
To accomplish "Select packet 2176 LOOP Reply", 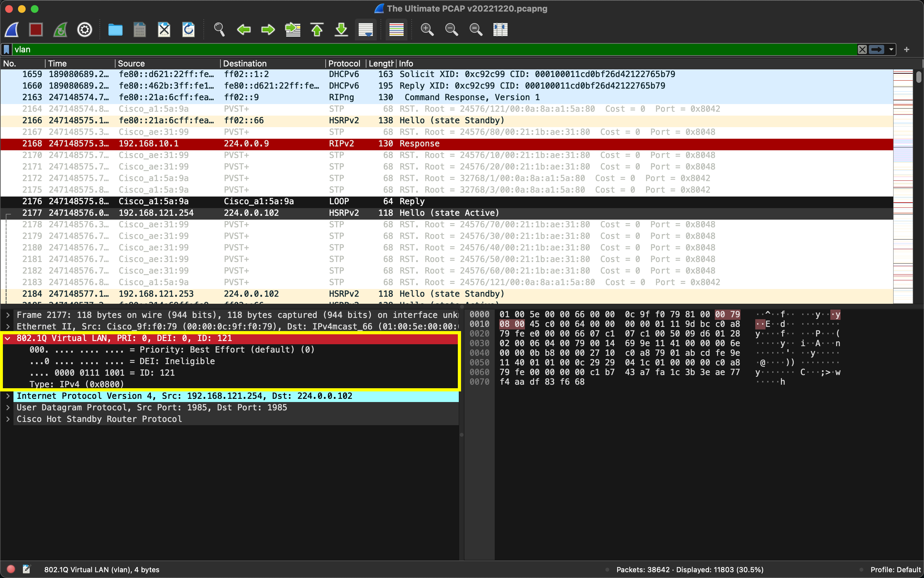I will [447, 201].
